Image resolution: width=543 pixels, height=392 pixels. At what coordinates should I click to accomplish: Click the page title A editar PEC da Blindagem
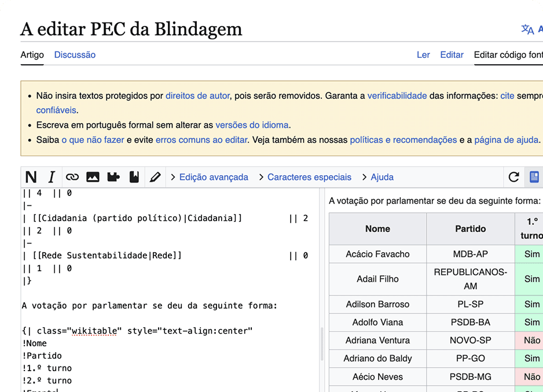[131, 29]
